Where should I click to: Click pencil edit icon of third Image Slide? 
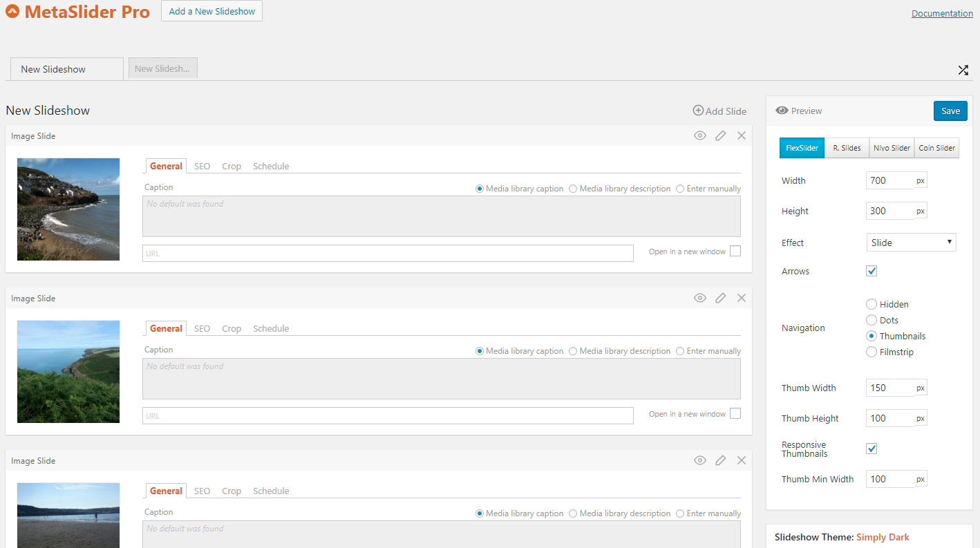(x=721, y=460)
